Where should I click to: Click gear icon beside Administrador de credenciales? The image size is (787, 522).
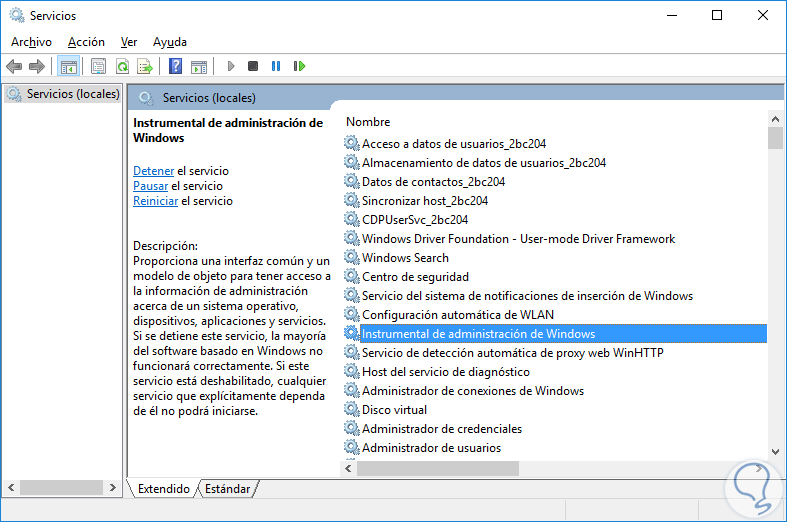pos(352,429)
